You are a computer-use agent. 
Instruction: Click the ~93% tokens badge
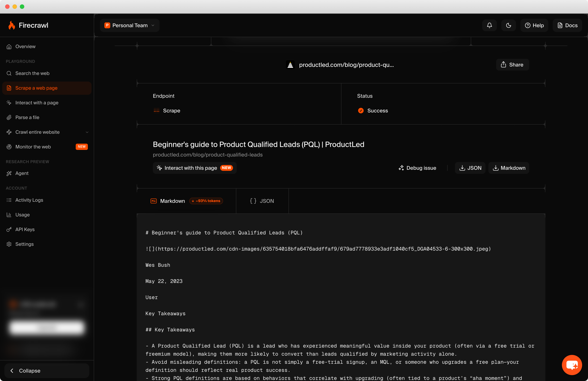click(206, 201)
